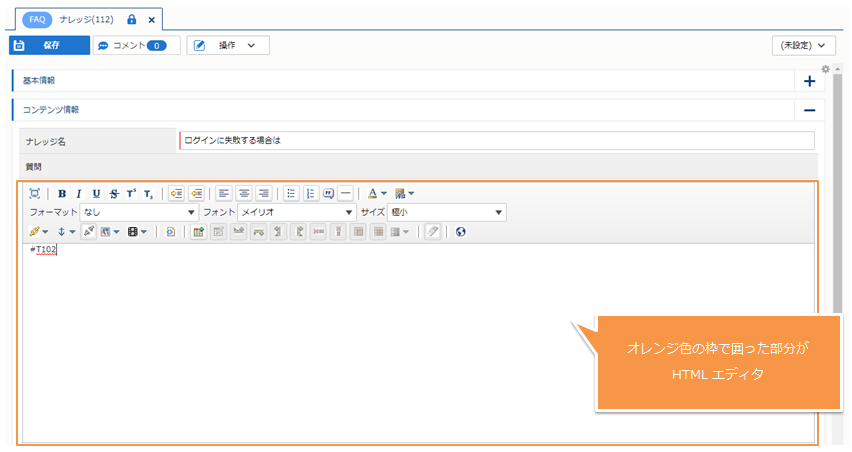Open the コメント button
The width and height of the screenshot is (852, 452).
136,45
